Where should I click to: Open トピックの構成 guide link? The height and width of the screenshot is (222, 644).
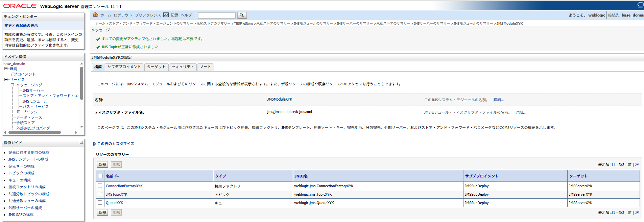(21, 173)
